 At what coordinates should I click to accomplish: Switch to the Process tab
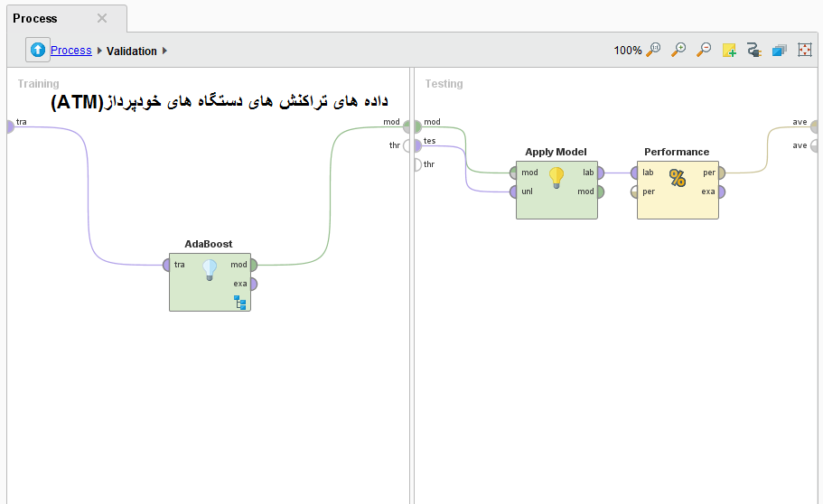(x=35, y=18)
